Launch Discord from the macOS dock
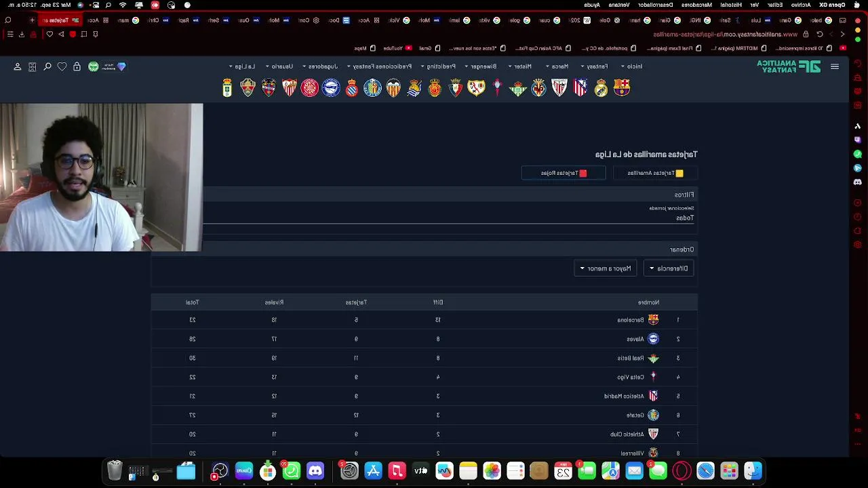This screenshot has height=488, width=868. click(x=315, y=470)
